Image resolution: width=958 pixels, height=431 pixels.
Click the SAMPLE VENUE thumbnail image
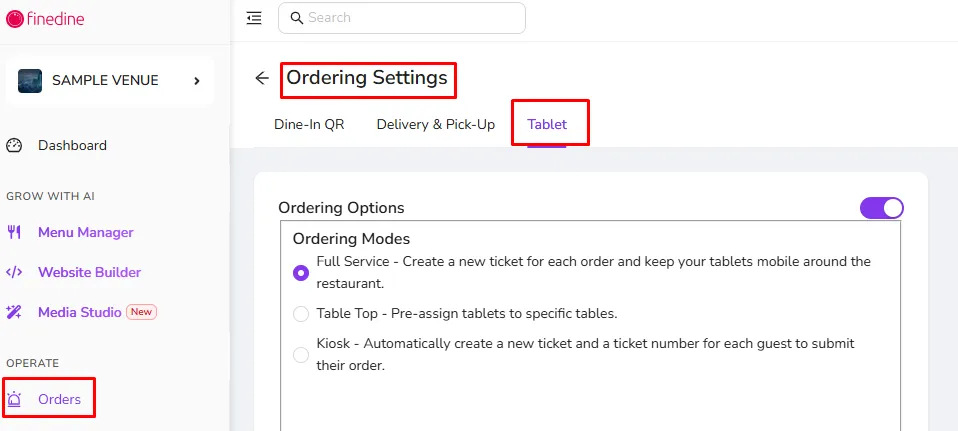pyautogui.click(x=30, y=81)
